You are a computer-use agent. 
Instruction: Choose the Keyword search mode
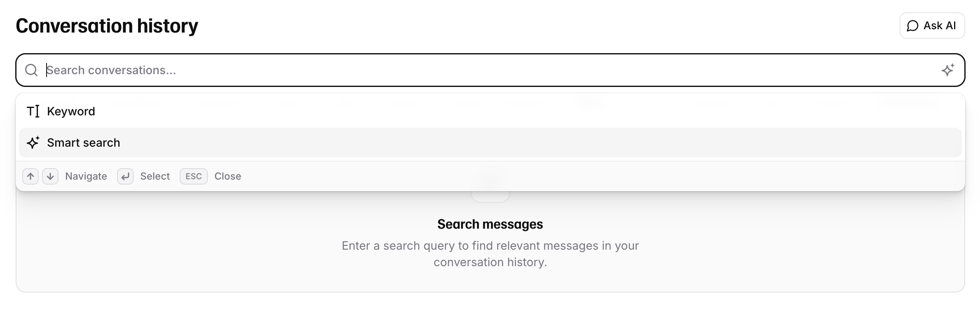pos(71,111)
